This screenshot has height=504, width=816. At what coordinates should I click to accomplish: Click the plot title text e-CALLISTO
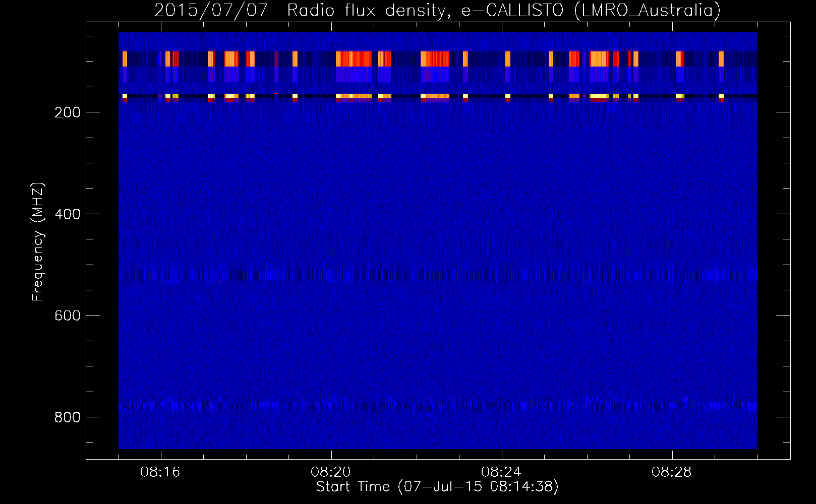[x=512, y=10]
